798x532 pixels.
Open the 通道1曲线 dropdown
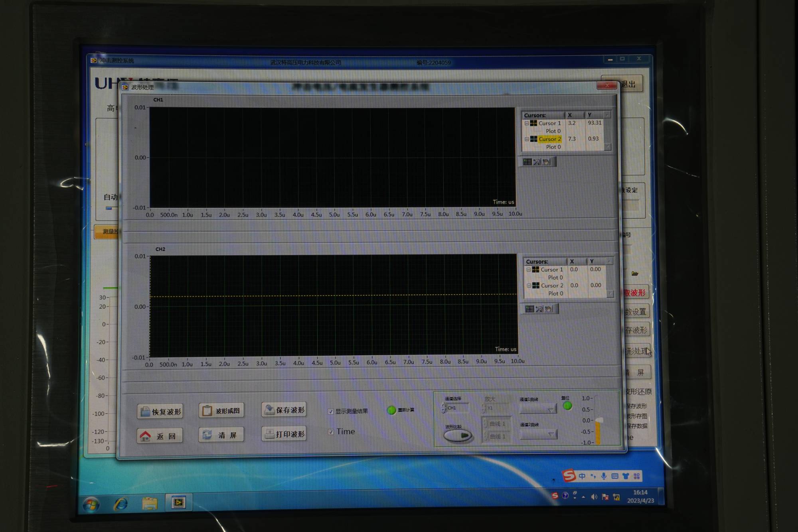[x=538, y=409]
